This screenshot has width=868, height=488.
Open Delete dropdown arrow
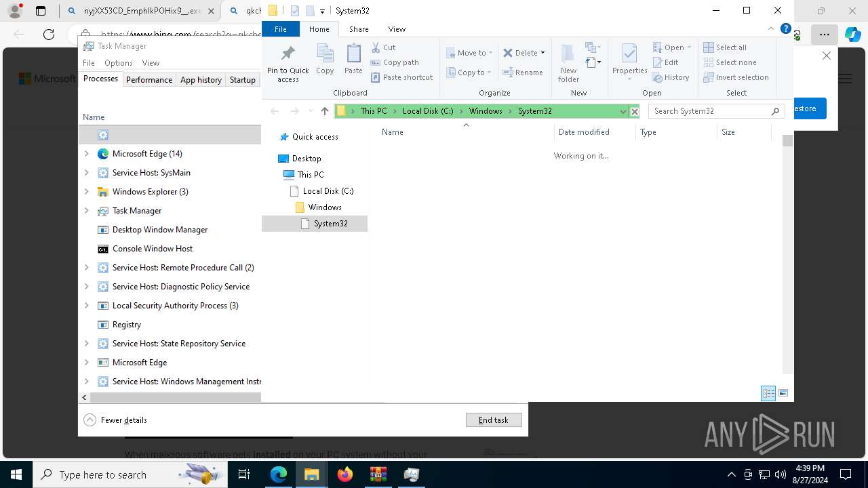542,53
